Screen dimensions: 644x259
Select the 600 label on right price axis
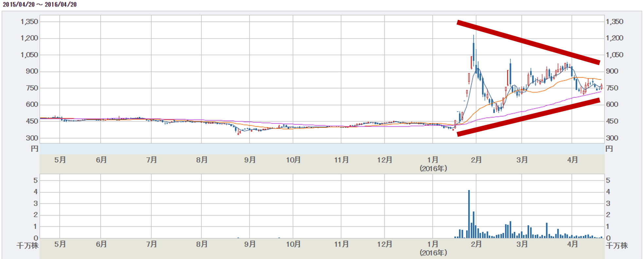point(612,104)
